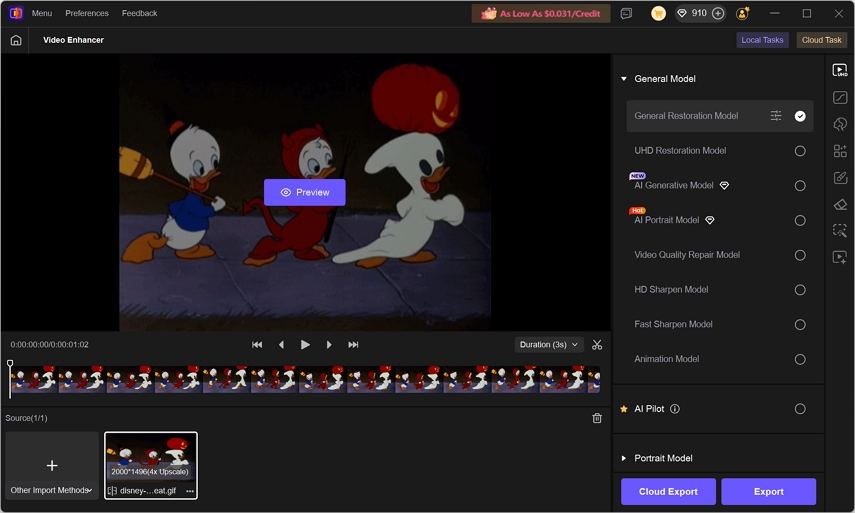The height and width of the screenshot is (513, 855).
Task: Open the user account icon
Action: pyautogui.click(x=742, y=14)
